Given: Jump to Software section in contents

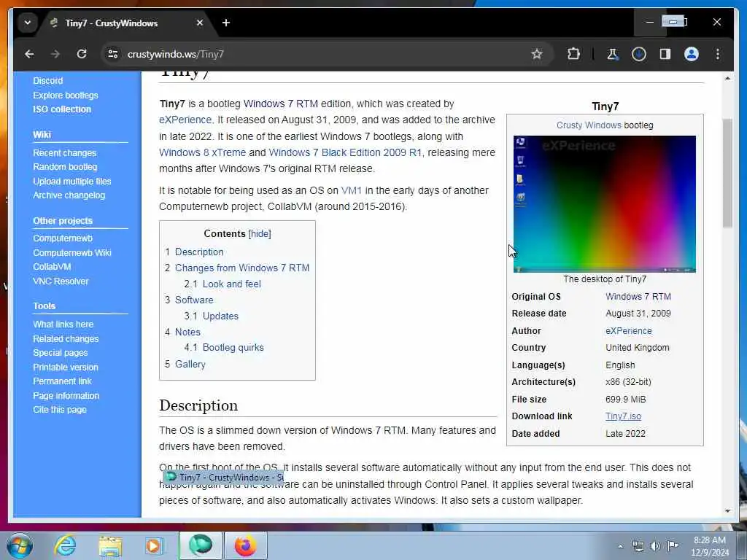Looking at the screenshot, I should coord(194,300).
